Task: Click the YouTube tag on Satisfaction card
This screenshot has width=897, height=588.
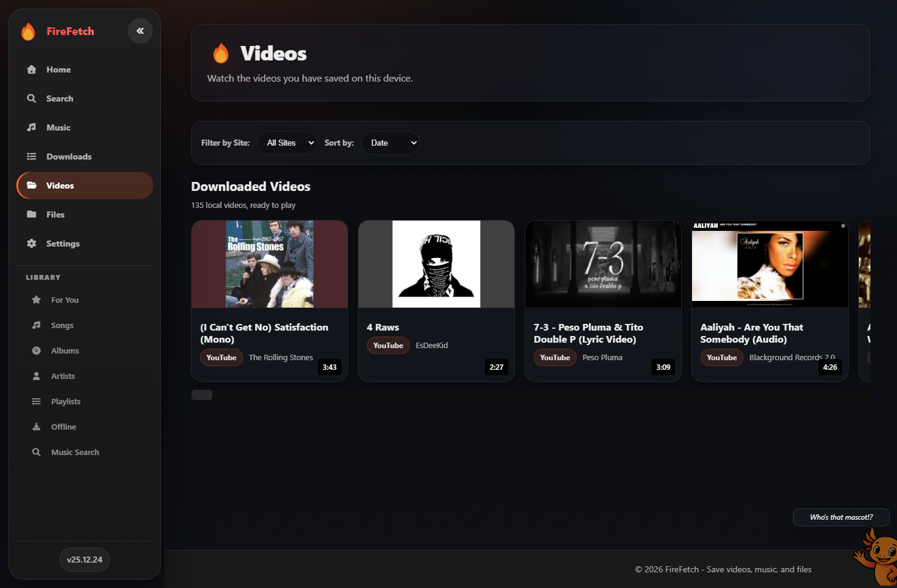Action: click(x=221, y=358)
